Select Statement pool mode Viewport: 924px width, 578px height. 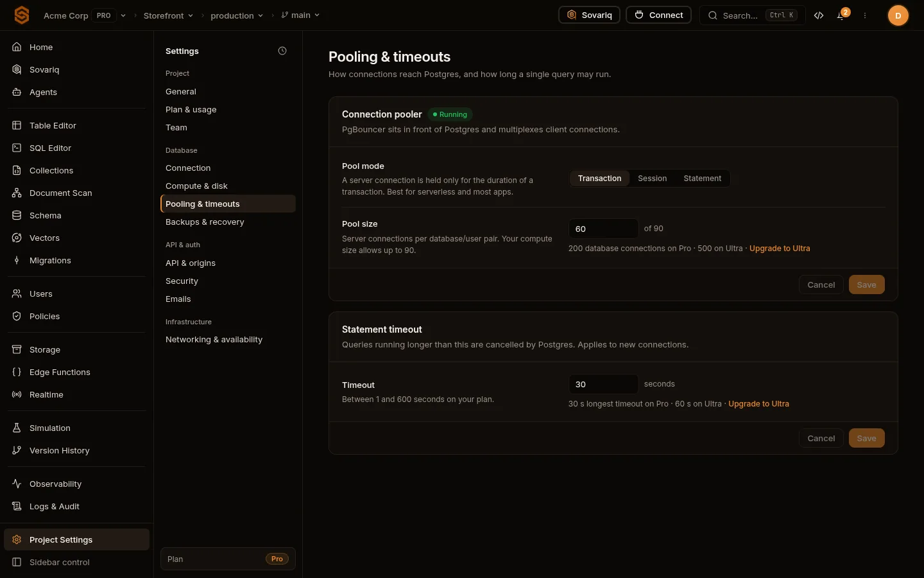(x=702, y=178)
